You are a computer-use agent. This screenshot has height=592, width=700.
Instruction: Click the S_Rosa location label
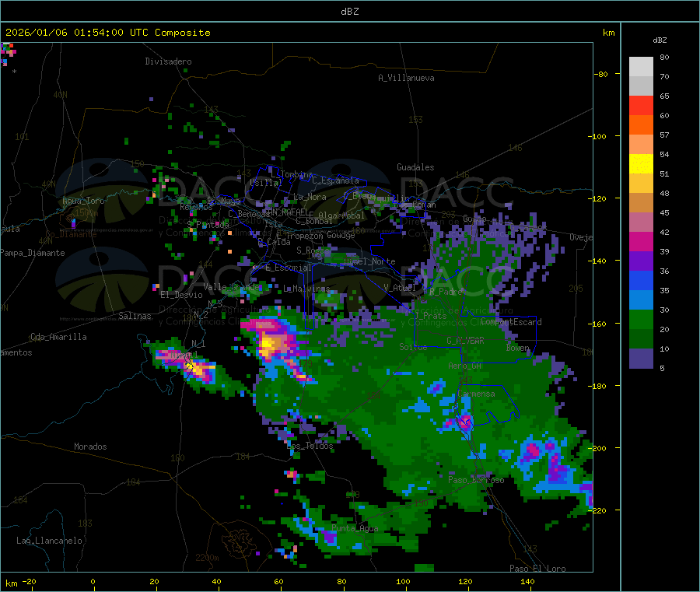pyautogui.click(x=313, y=250)
